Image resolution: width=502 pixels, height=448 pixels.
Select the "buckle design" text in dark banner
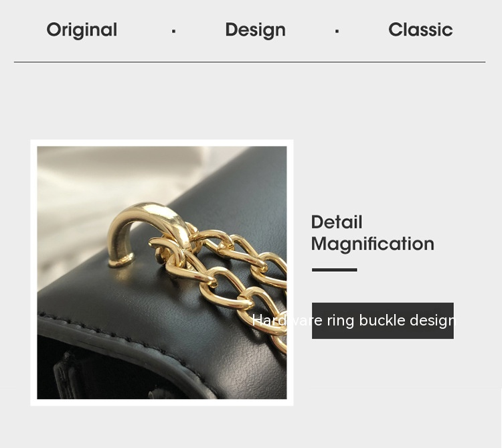[407, 321]
